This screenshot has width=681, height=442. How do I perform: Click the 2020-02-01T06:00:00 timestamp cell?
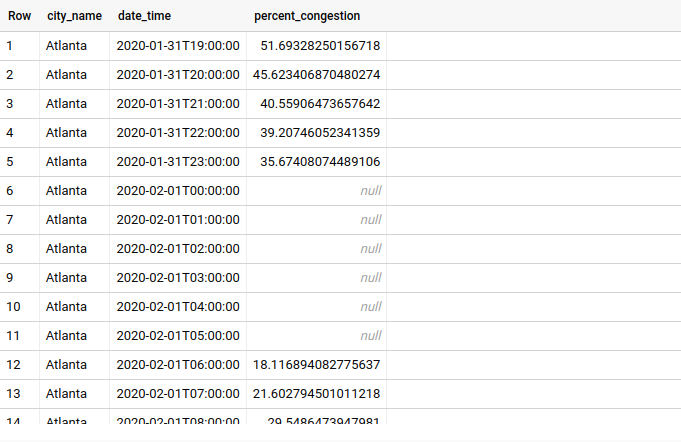pos(178,365)
